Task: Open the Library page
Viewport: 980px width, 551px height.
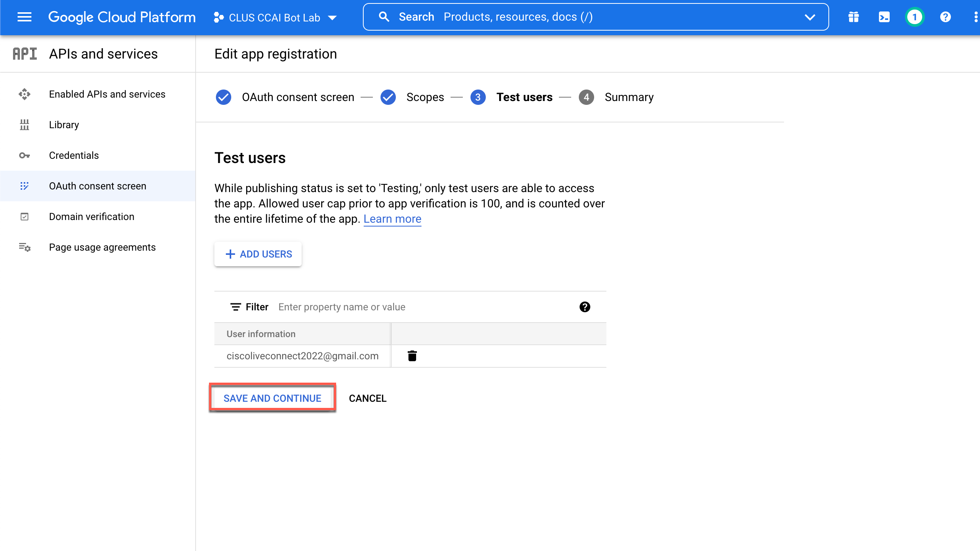Action: pos(98,125)
